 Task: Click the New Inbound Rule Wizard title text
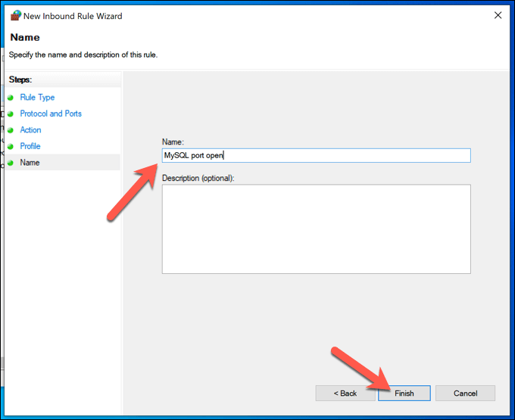point(73,16)
